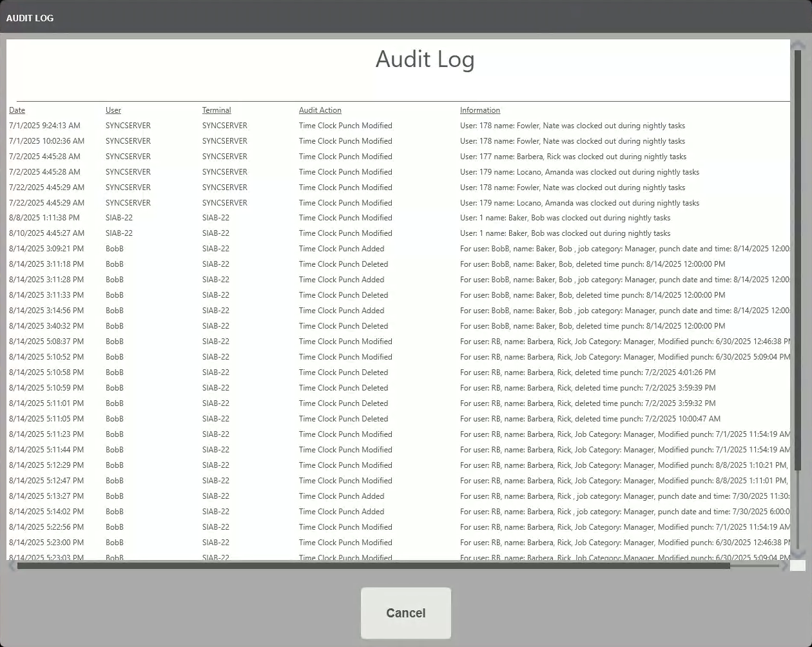Click SYNCSERVER terminal in the 7/2/2025 4:45:28 AM Barbera row
Screen dimensions: 812x647
tap(225, 157)
